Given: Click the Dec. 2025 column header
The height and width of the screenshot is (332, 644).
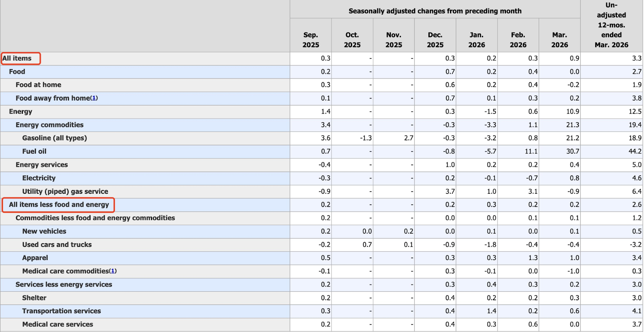Looking at the screenshot, I should click(x=435, y=40).
